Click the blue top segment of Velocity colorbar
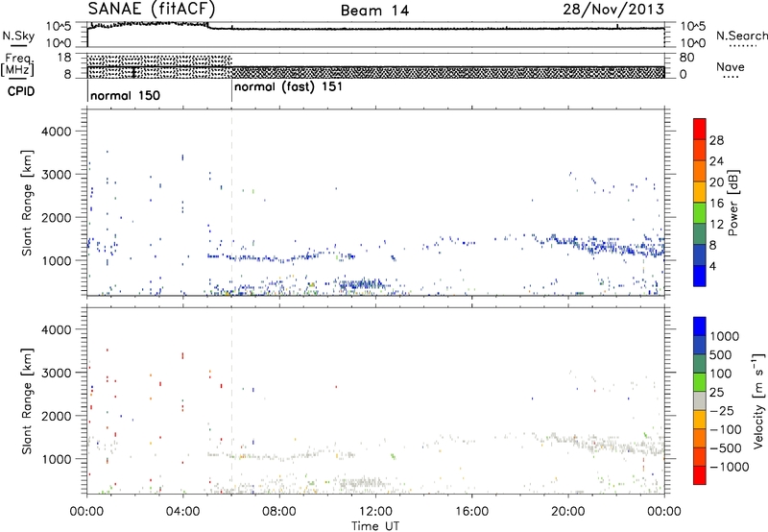The image size is (768, 532). pyautogui.click(x=700, y=326)
